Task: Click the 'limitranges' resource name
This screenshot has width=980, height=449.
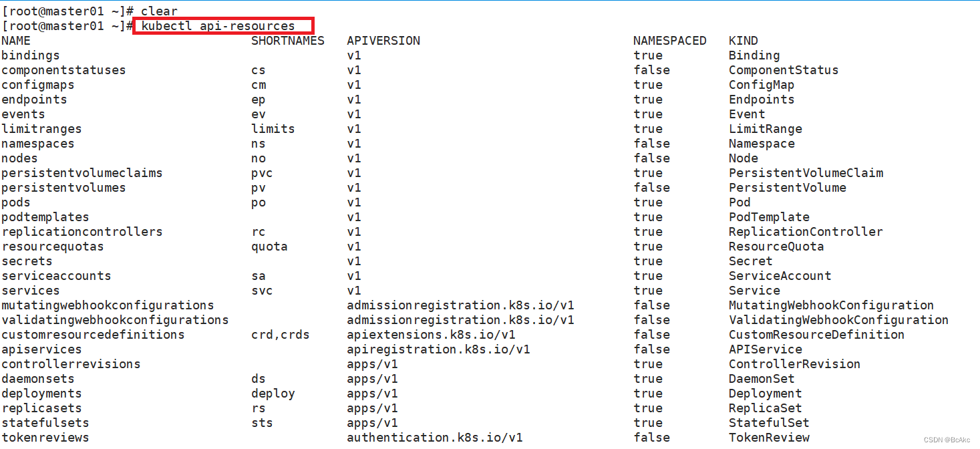Action: [41, 129]
